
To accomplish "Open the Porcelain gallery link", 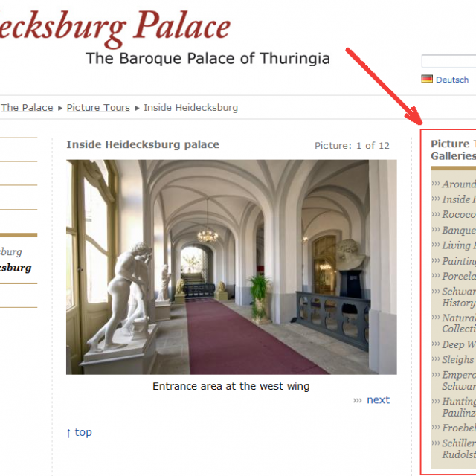I will coord(458,276).
